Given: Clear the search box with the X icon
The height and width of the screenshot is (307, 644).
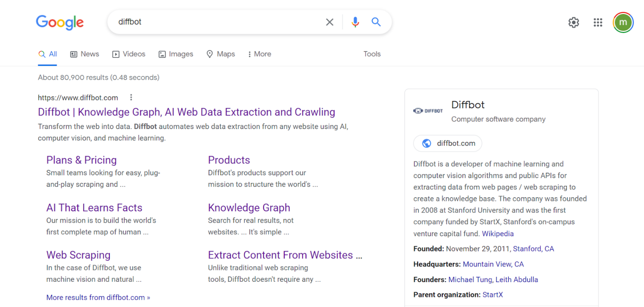Looking at the screenshot, I should [330, 22].
